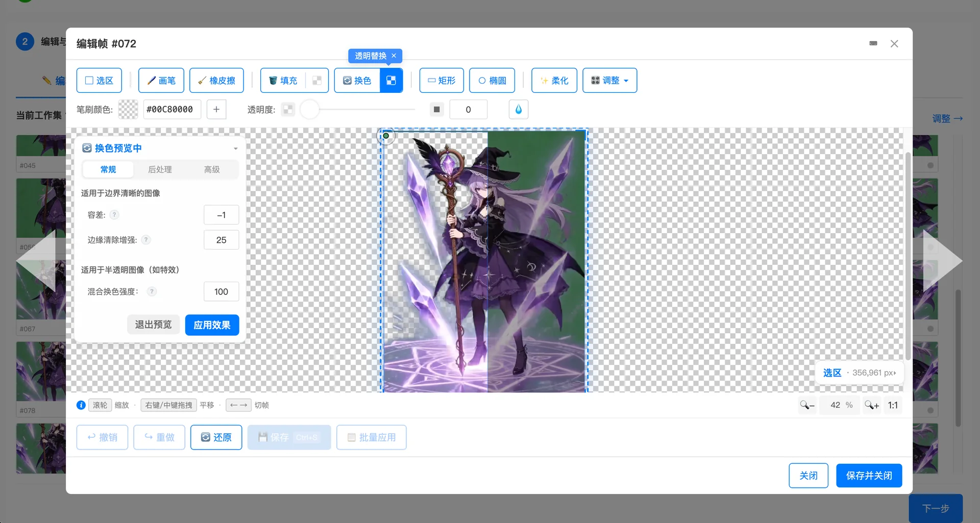Close the 编辑帧 #072 dialog
Viewport: 980px width, 523px height.
[x=894, y=44]
